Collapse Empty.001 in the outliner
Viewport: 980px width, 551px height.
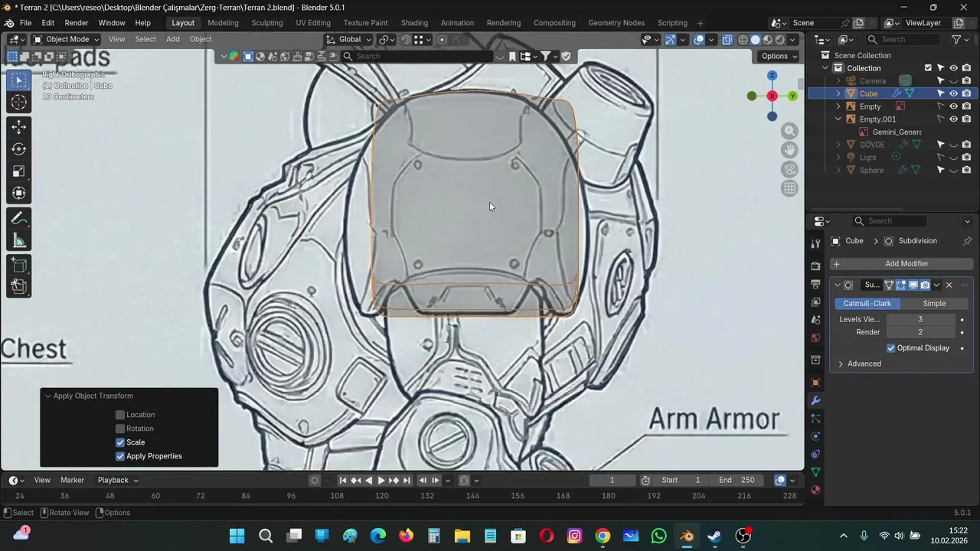(x=838, y=119)
